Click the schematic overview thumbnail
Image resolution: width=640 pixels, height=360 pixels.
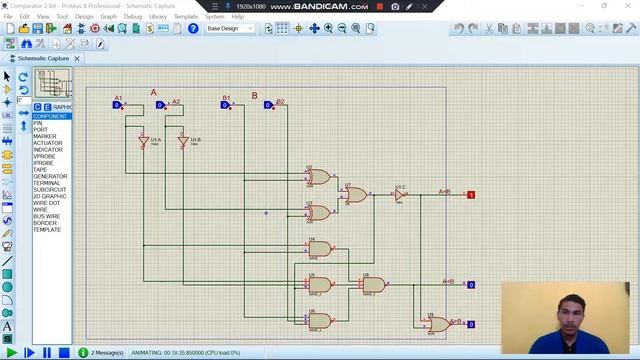click(x=53, y=83)
